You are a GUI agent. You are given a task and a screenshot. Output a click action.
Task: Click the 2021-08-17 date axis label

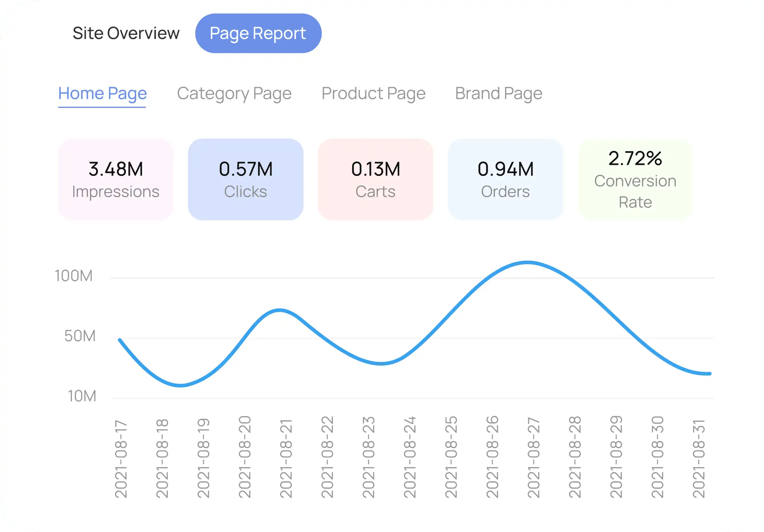coord(121,459)
